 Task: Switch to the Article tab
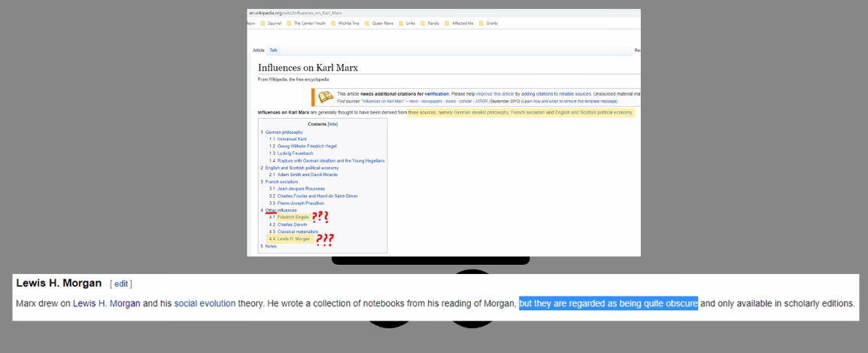[259, 50]
